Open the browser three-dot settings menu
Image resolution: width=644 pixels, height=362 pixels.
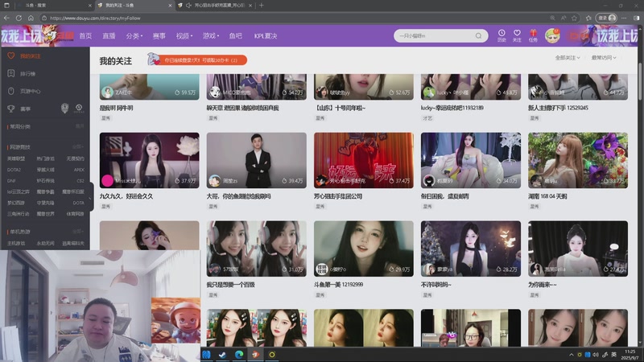tap(624, 18)
